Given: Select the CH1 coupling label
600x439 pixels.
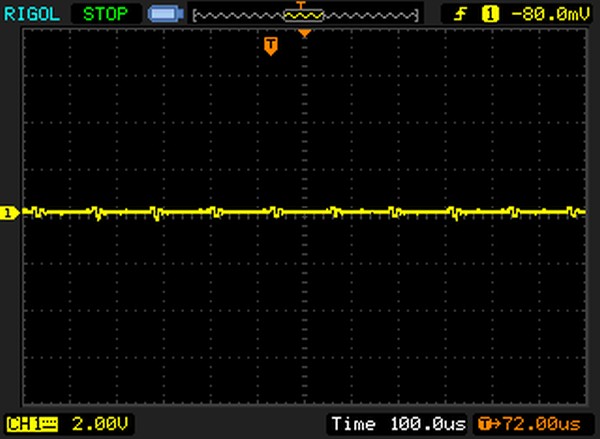Looking at the screenshot, I should coord(31,424).
